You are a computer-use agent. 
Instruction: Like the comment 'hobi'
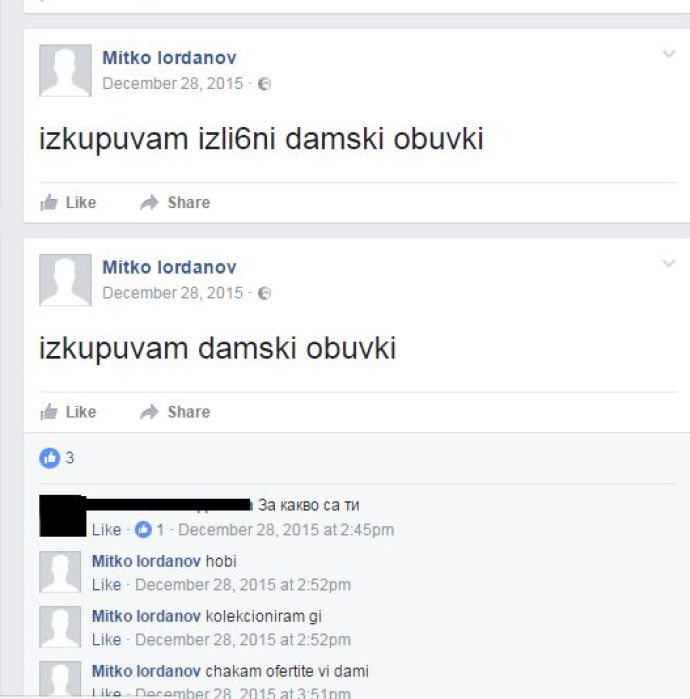coord(107,585)
